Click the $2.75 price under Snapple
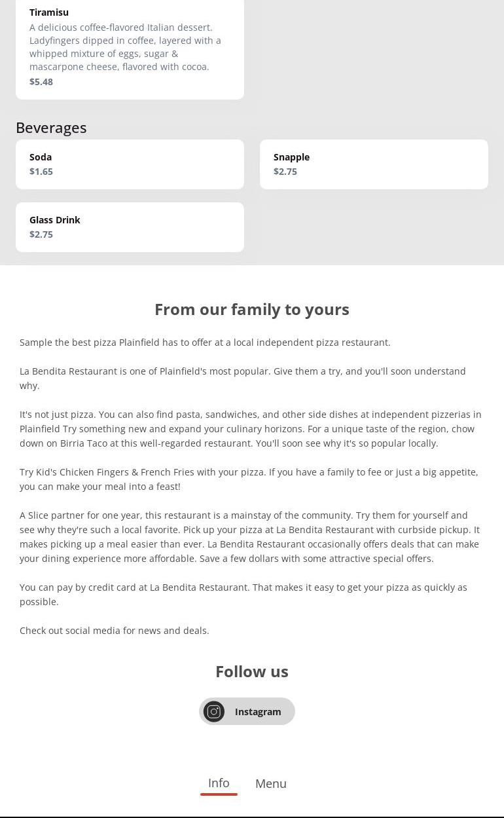Screen dimensions: 504x818 pyautogui.click(x=285, y=172)
